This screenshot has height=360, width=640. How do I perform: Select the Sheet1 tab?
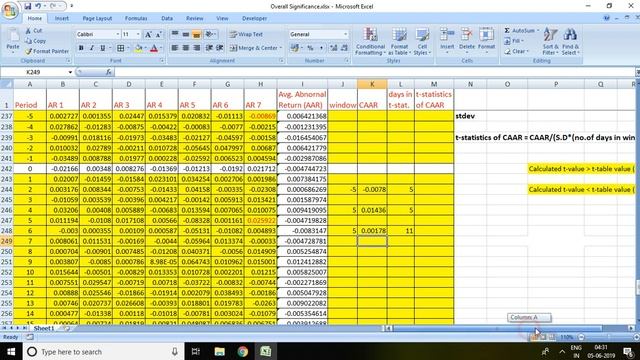coord(44,328)
